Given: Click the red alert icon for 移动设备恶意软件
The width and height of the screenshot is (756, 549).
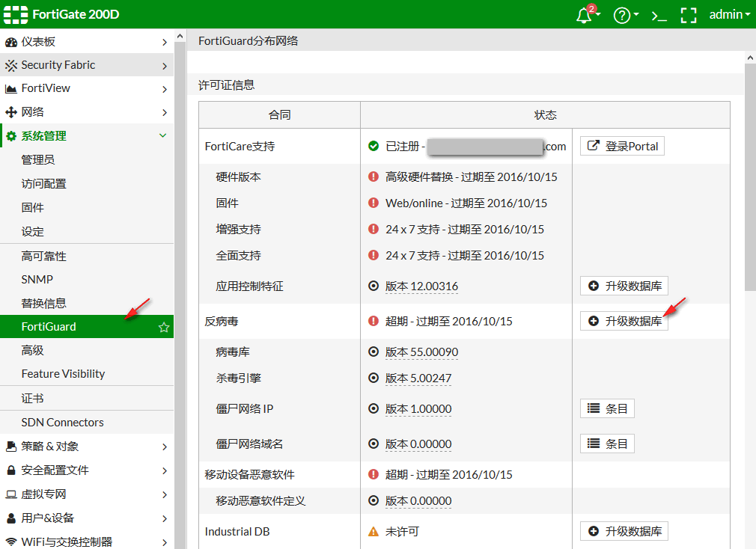Looking at the screenshot, I should [x=374, y=474].
